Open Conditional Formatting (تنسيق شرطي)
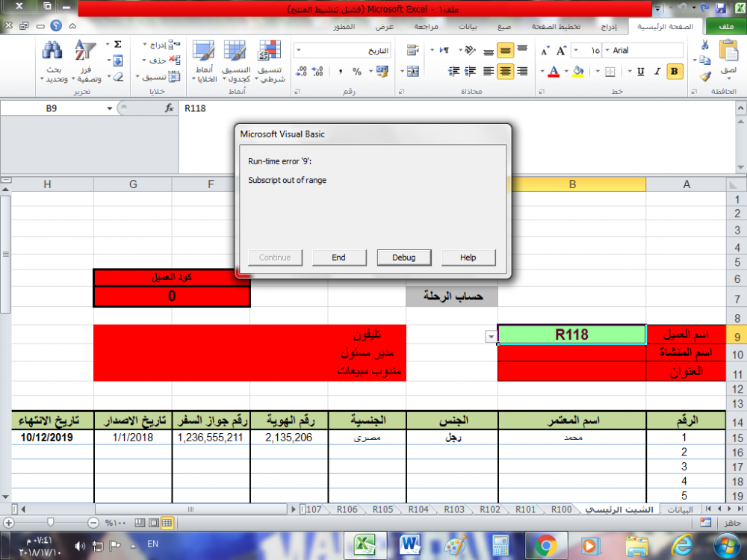 point(270,62)
